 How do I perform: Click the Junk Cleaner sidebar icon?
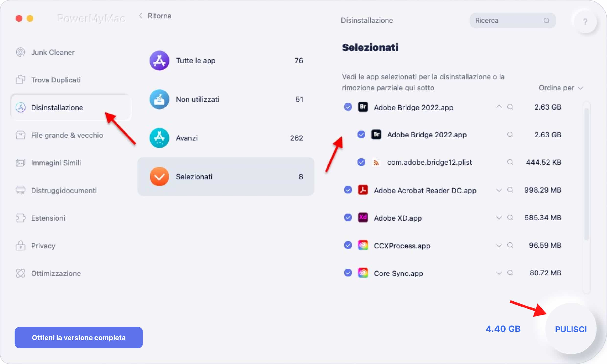pos(21,52)
